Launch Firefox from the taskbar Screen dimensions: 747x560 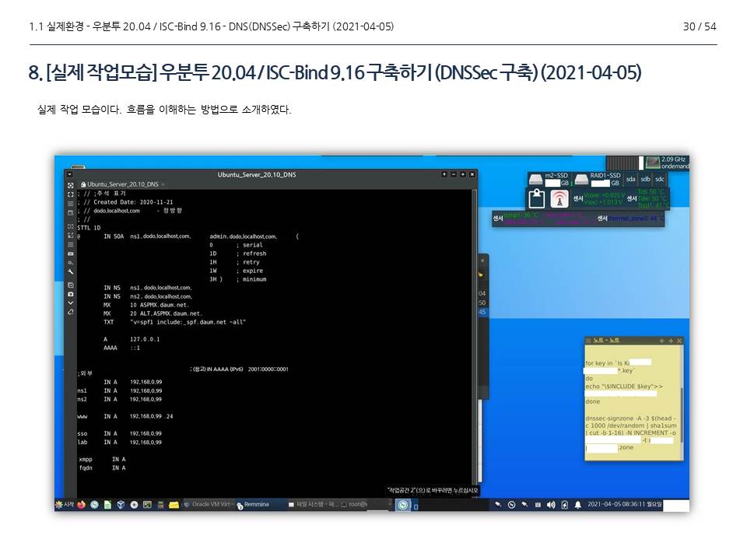point(82,505)
